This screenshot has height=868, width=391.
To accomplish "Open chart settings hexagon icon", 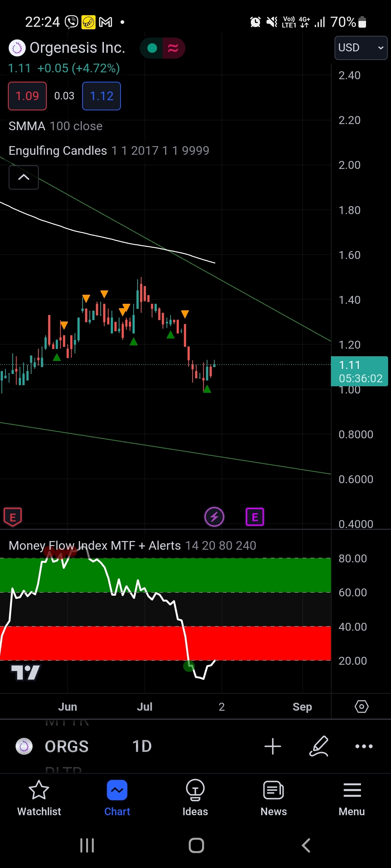I will 361,706.
